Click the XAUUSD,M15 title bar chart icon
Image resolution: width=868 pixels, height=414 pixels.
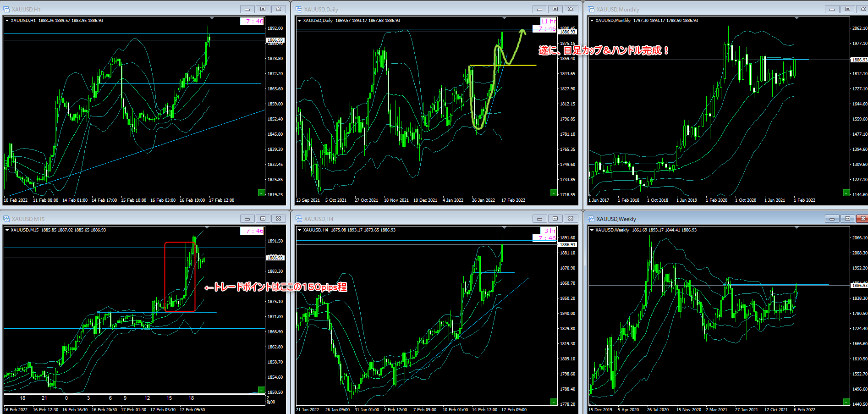[6, 219]
